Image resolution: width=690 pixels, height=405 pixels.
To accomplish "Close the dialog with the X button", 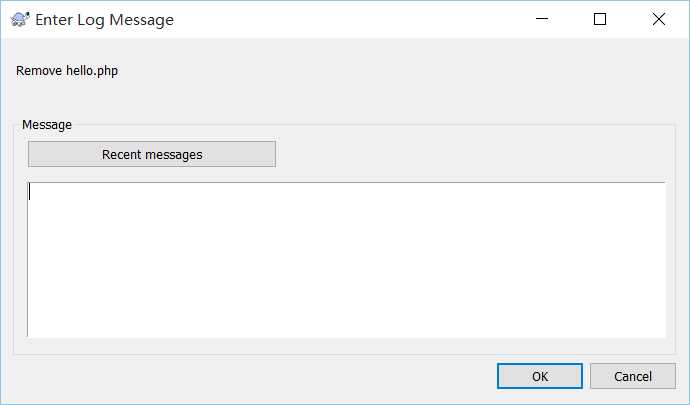I will coord(658,19).
